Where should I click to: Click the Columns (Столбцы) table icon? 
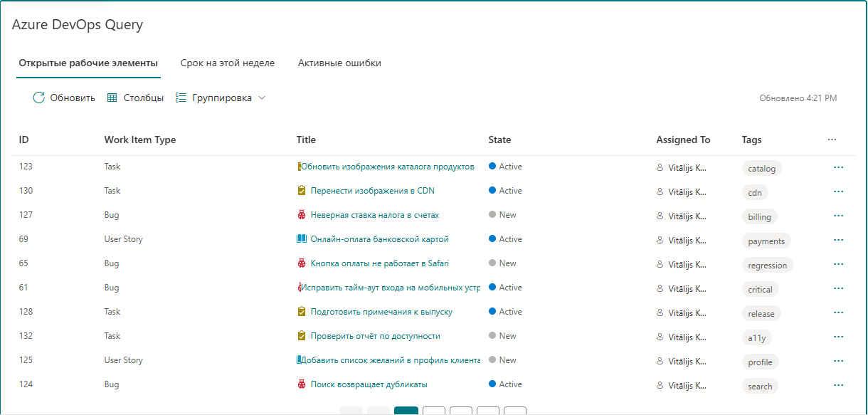(x=112, y=98)
